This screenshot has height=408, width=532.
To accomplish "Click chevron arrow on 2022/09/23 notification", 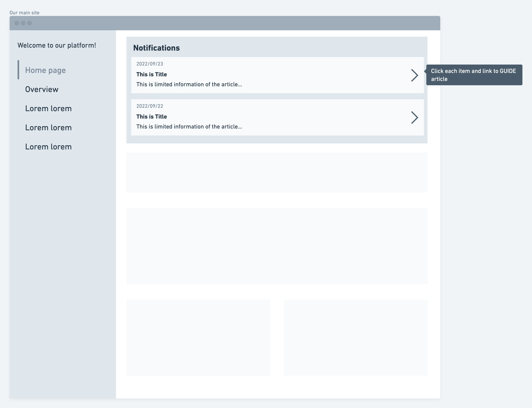I will point(415,75).
